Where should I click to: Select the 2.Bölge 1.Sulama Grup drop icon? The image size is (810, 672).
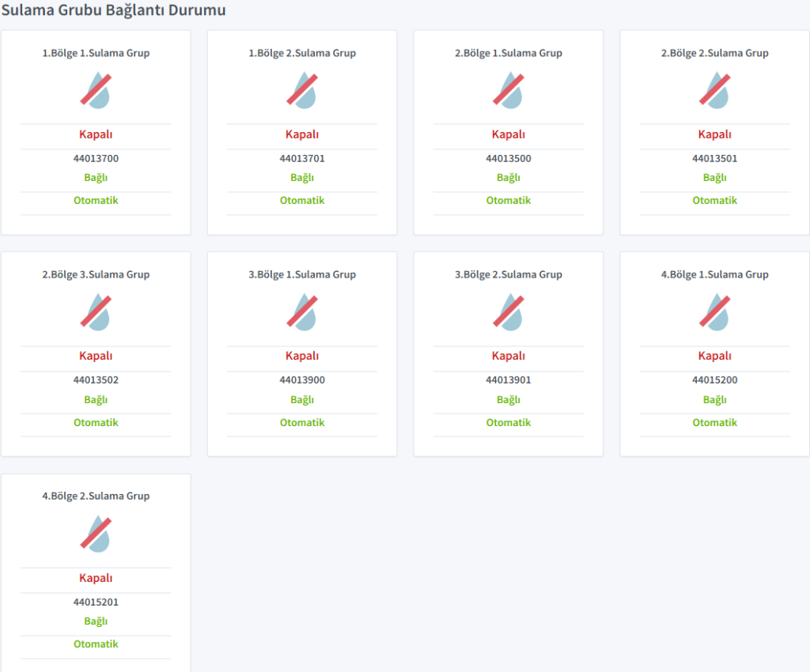tap(509, 89)
